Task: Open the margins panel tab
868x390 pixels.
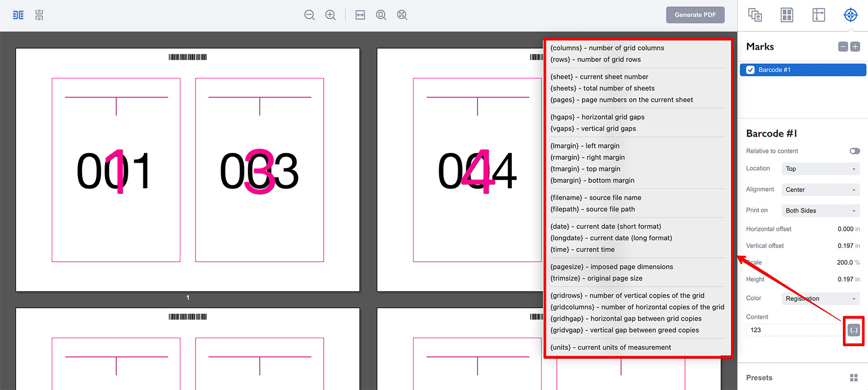Action: coord(819,15)
